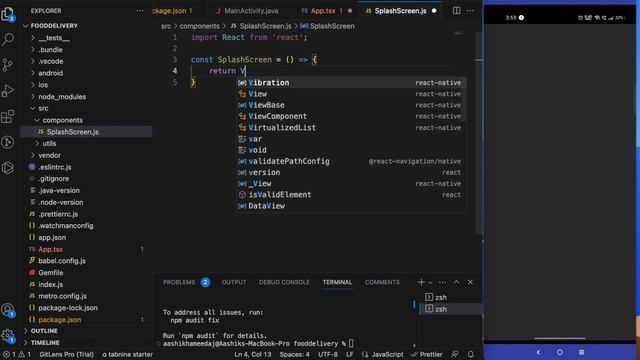This screenshot has height=360, width=640.
Task: Click the GitLens Pro (Trial) status item
Action: (x=67, y=354)
